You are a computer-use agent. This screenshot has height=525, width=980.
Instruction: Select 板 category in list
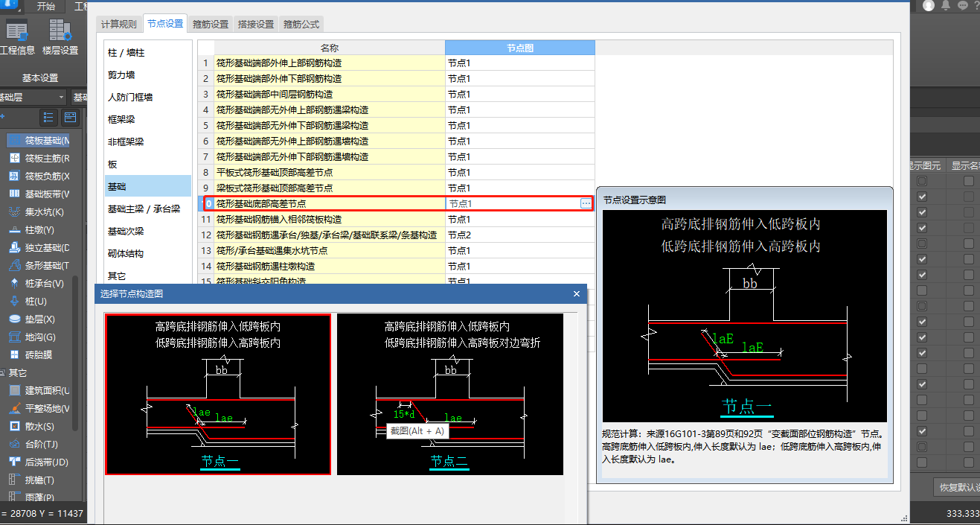(x=148, y=164)
